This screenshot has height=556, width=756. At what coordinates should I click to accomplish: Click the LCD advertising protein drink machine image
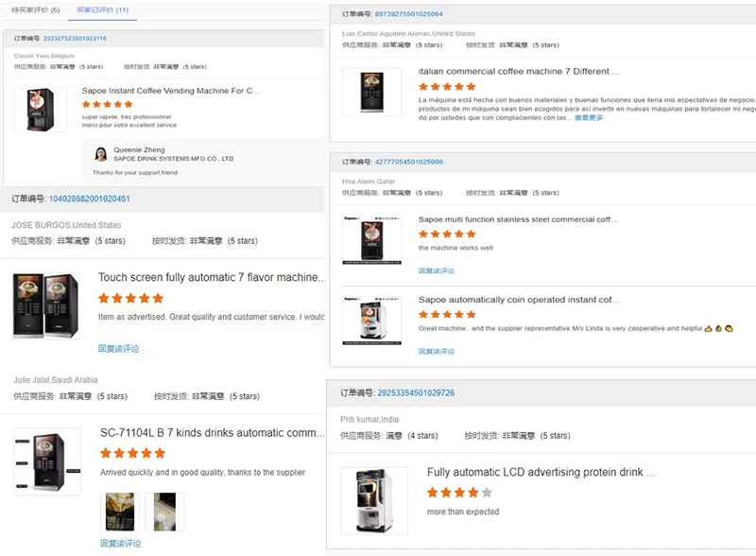[x=375, y=501]
